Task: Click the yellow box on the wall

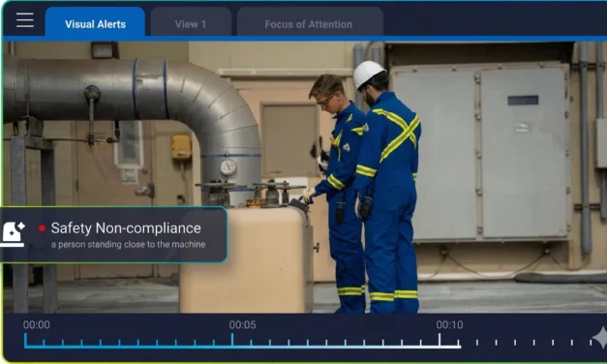Action: [181, 146]
